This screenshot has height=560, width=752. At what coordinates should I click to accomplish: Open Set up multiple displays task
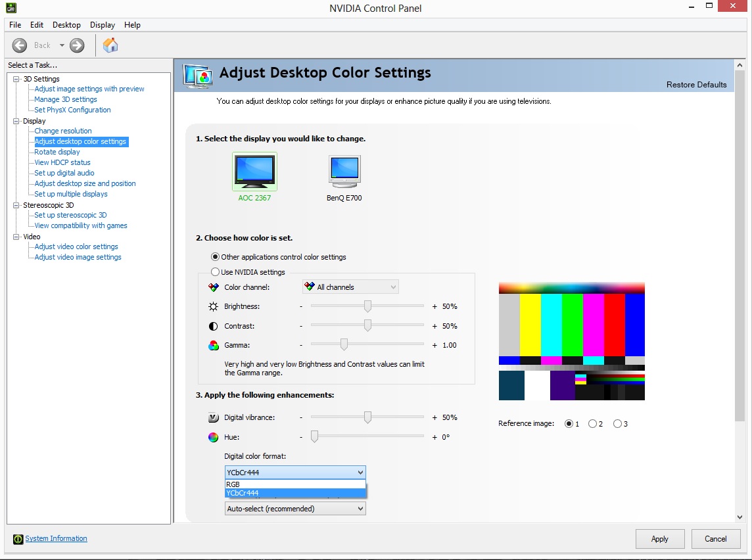click(x=71, y=194)
